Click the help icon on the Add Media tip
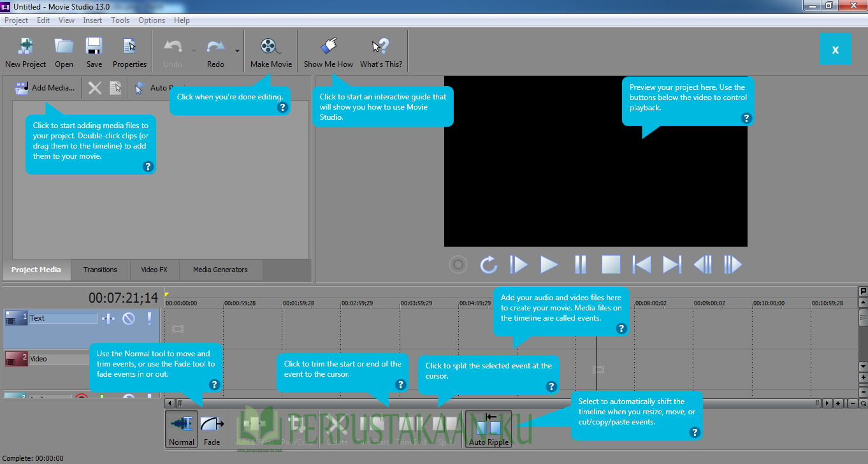 point(148,166)
